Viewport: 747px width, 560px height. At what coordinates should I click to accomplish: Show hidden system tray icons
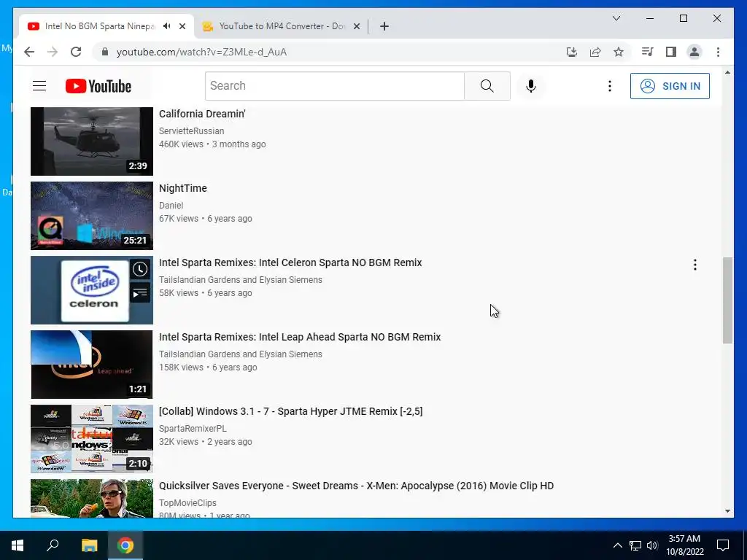[617, 545]
